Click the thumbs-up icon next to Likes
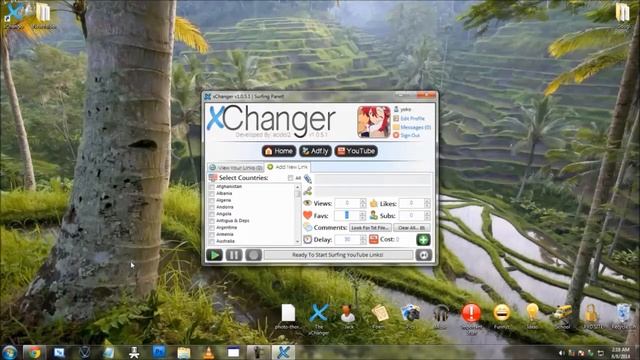640x360 pixels. 373,203
